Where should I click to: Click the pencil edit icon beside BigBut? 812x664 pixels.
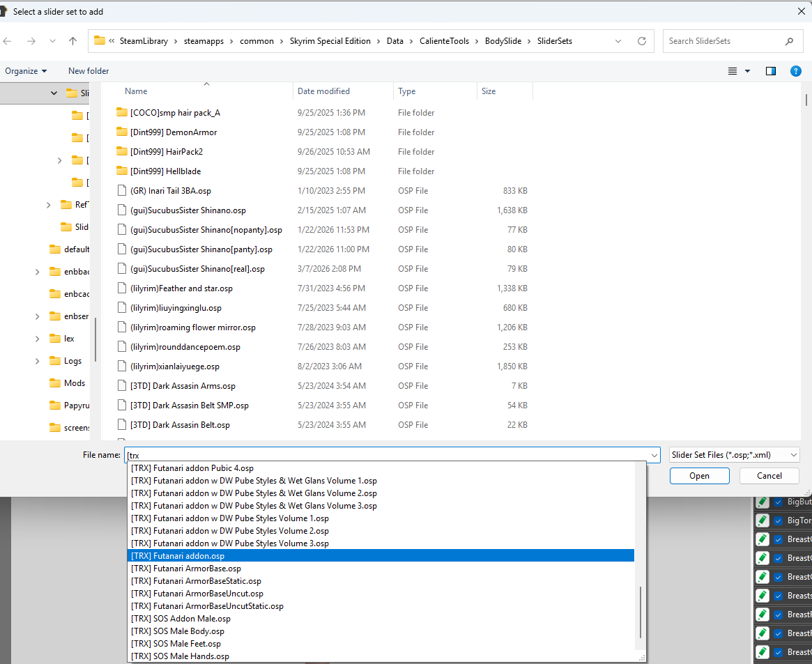(763, 502)
